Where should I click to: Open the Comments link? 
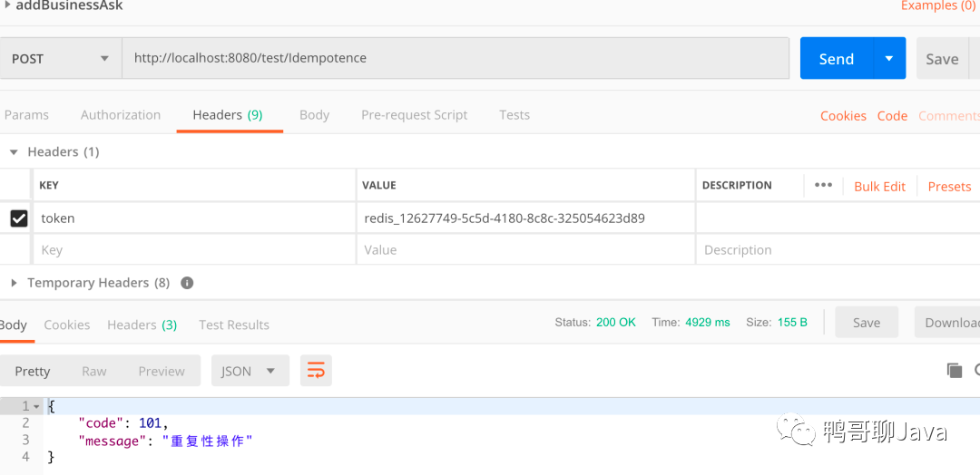(x=949, y=115)
